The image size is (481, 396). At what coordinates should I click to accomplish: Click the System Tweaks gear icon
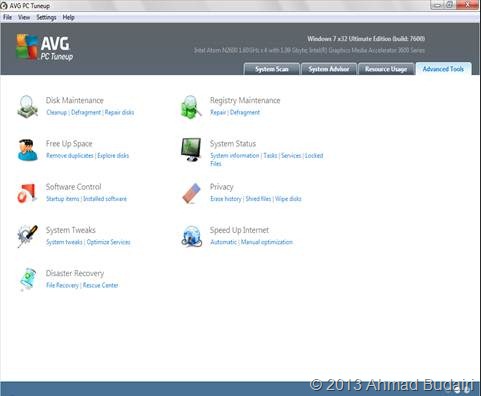(x=28, y=236)
